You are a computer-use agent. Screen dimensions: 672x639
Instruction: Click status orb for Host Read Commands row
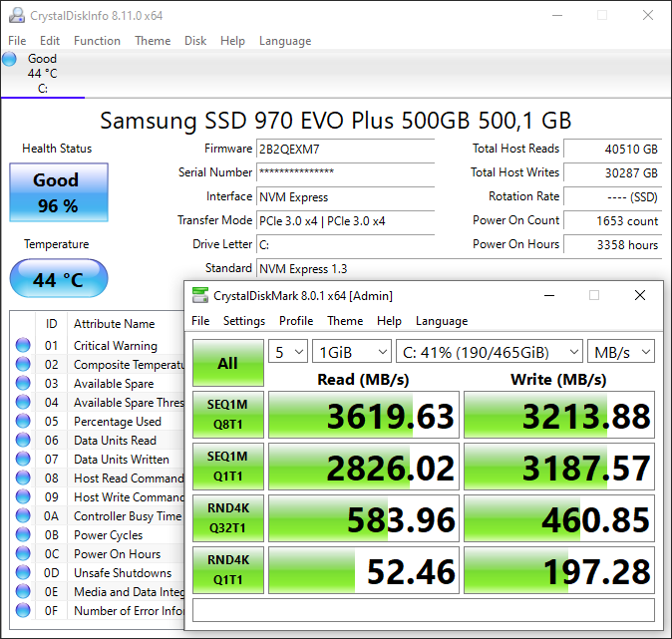tap(23, 478)
